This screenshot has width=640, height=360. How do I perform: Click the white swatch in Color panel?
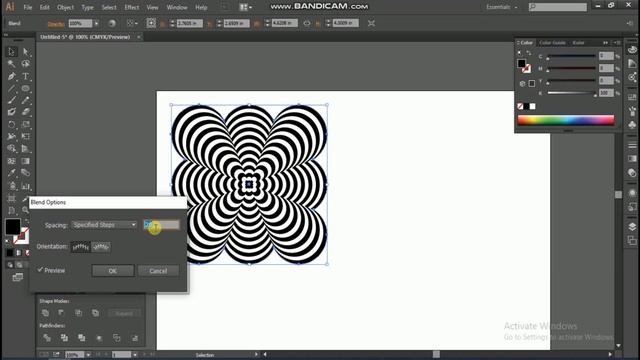(532, 106)
